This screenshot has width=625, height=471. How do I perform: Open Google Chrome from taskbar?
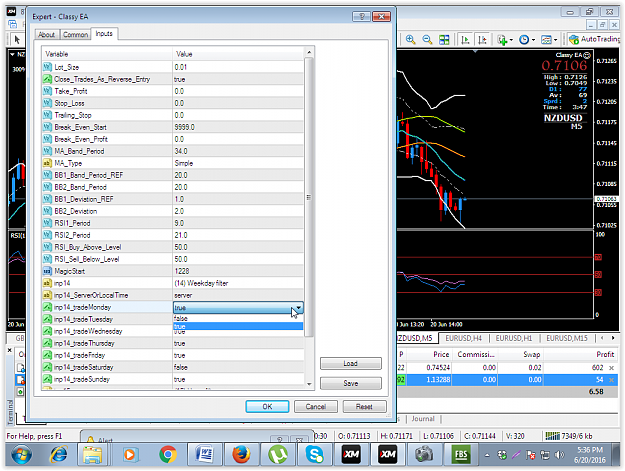pyautogui.click(x=168, y=454)
